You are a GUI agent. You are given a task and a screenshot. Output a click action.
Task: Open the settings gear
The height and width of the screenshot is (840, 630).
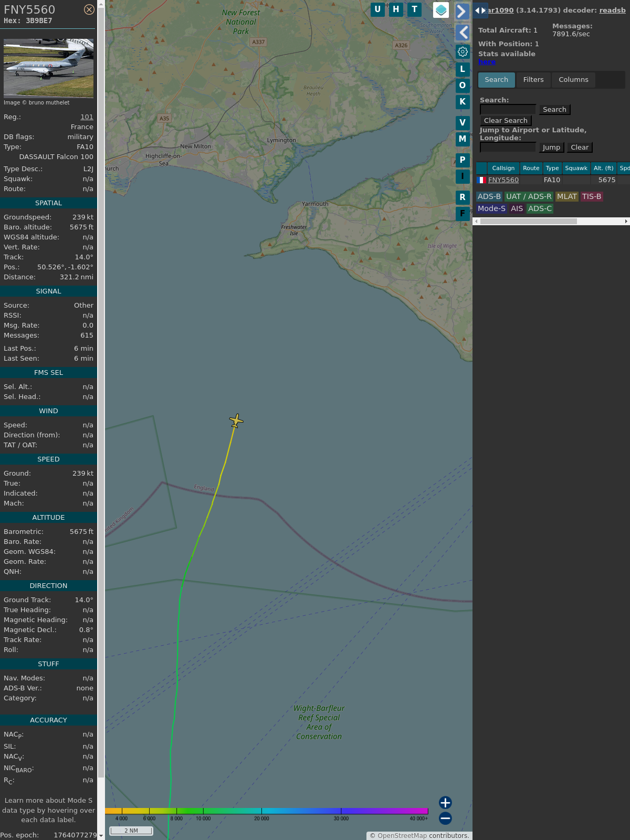click(x=463, y=52)
